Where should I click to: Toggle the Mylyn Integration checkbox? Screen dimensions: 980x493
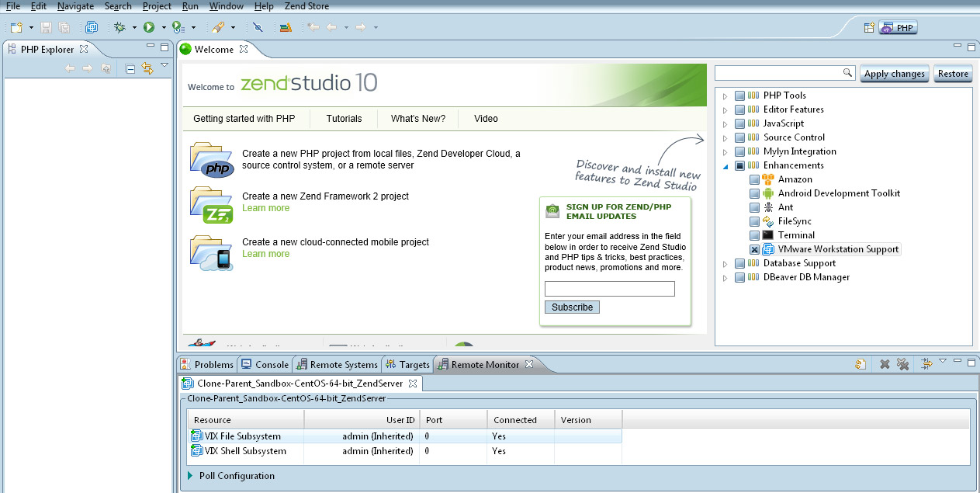tap(739, 152)
